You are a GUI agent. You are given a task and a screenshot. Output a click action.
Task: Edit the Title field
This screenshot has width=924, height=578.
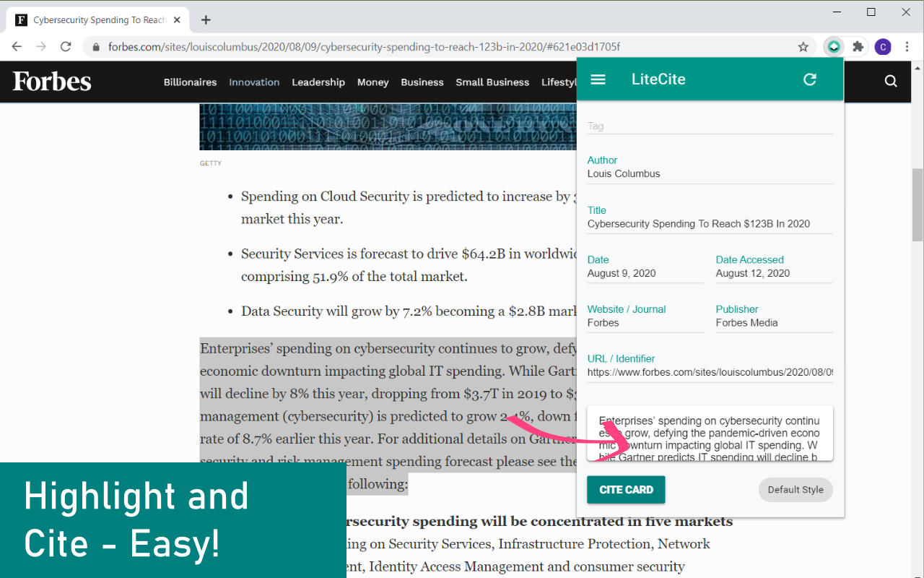(710, 224)
